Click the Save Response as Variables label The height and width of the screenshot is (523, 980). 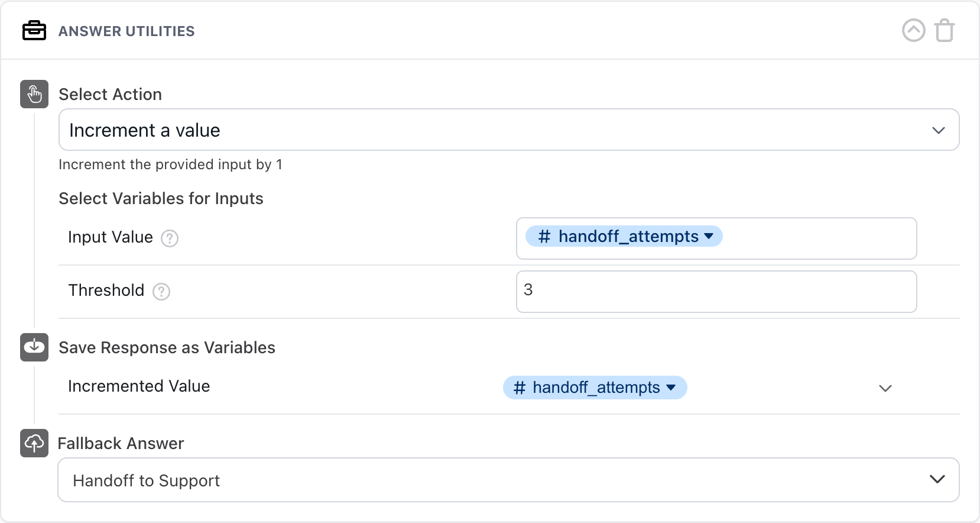pos(167,348)
